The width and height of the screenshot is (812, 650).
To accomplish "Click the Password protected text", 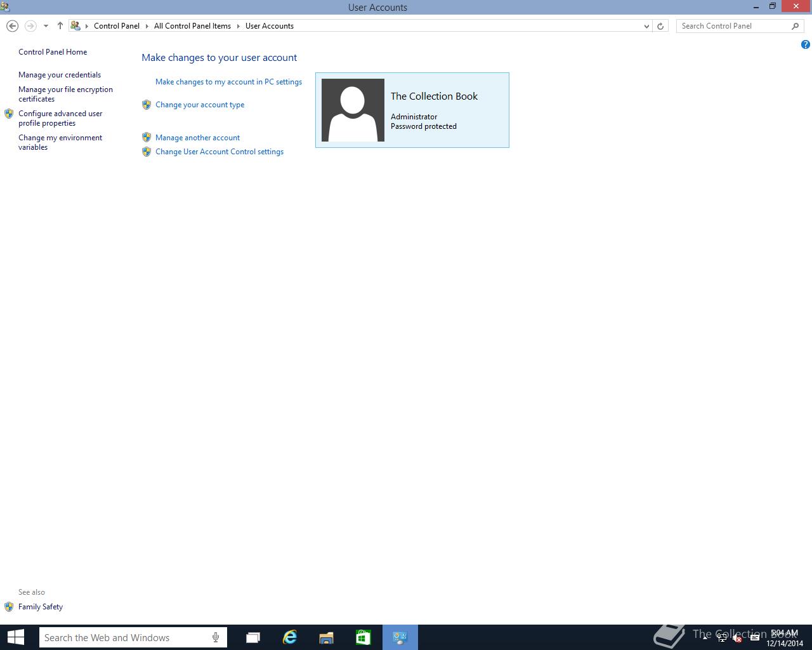I will click(x=424, y=126).
